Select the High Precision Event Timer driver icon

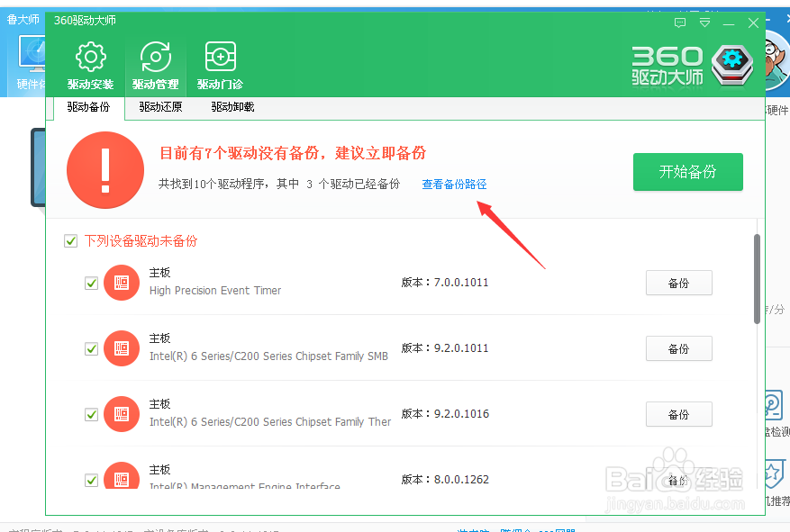(x=122, y=282)
